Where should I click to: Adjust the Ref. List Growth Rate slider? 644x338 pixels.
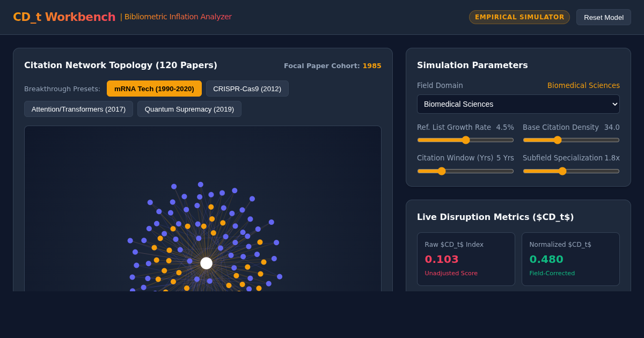[x=465, y=140]
